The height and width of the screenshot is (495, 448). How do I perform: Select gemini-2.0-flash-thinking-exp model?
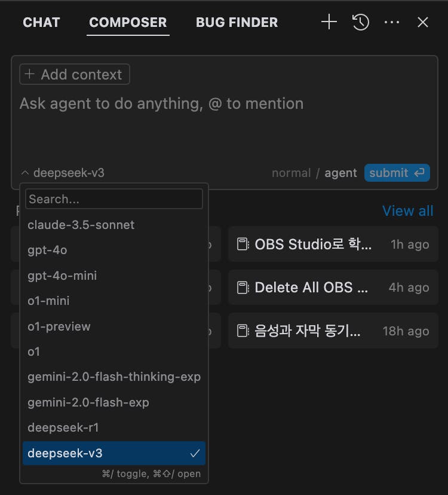(114, 377)
